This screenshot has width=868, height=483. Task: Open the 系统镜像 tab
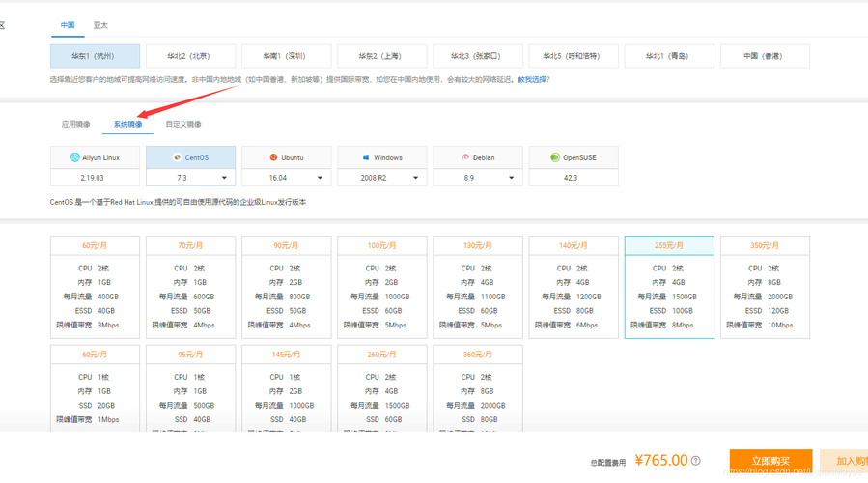(127, 124)
